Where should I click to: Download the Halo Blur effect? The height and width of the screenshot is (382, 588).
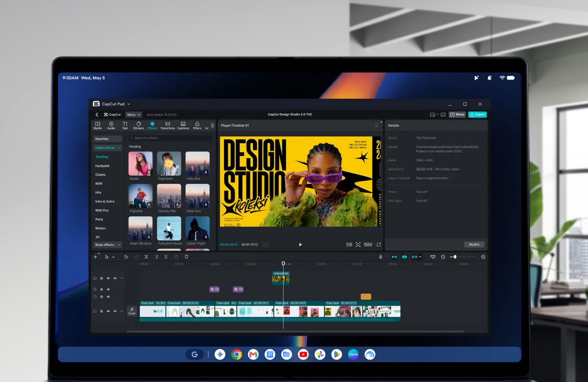coord(206,172)
